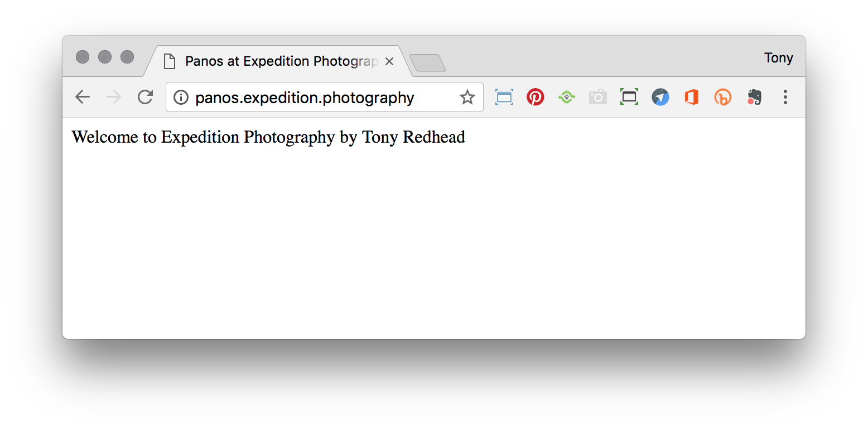Click the Pinterest extension icon
The width and height of the screenshot is (868, 428).
pyautogui.click(x=536, y=98)
